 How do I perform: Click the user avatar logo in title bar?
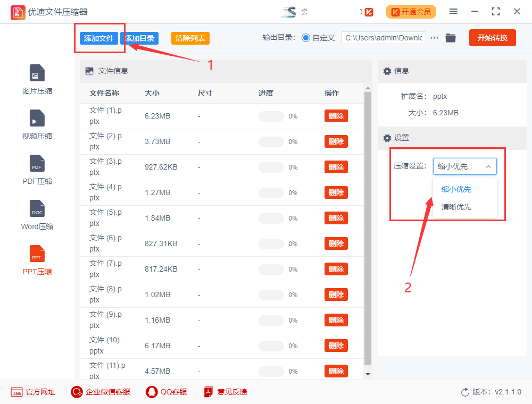(289, 12)
